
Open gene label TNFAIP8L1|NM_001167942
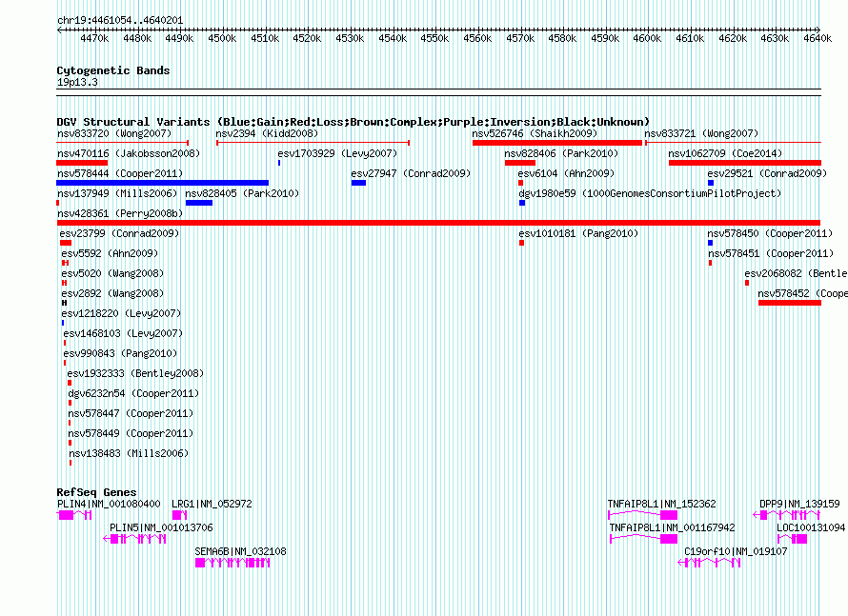click(673, 527)
